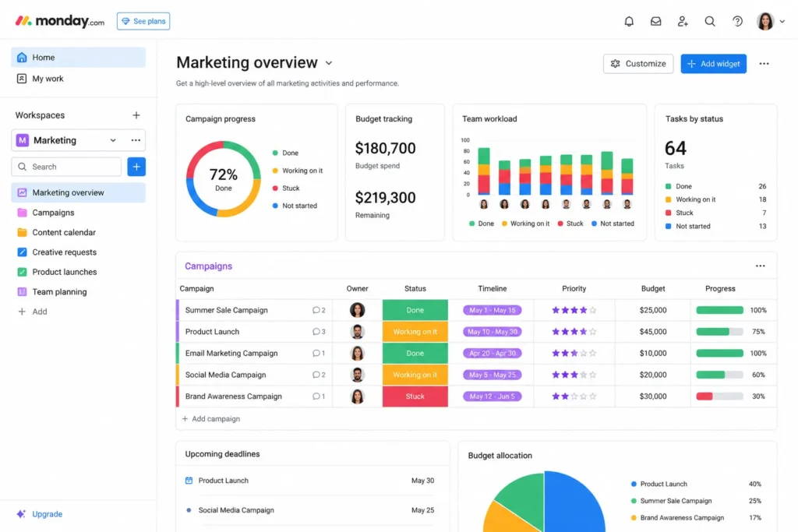Click the See plans button
The image size is (798, 532).
coord(143,21)
